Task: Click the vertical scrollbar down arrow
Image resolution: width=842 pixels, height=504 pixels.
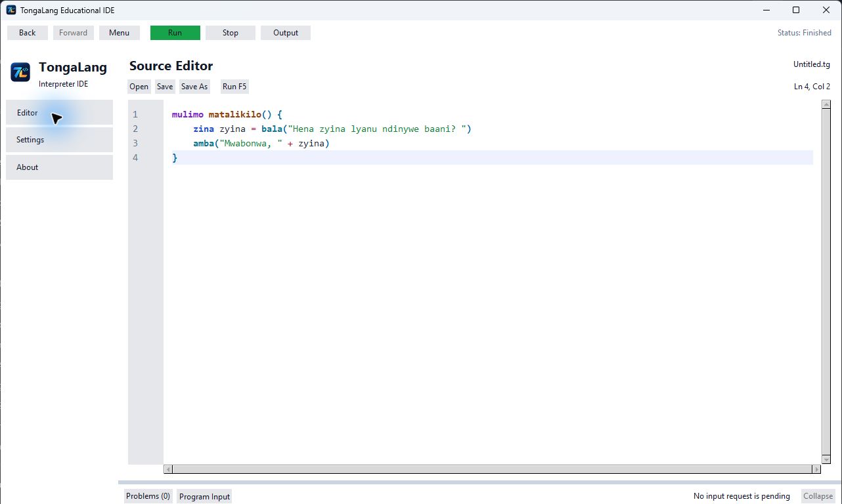Action: [x=826, y=460]
